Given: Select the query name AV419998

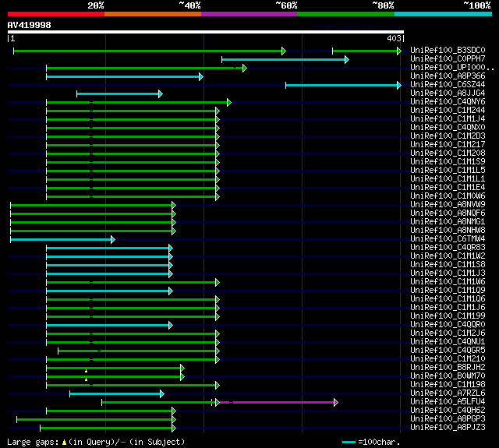Looking at the screenshot, I should click(30, 25).
